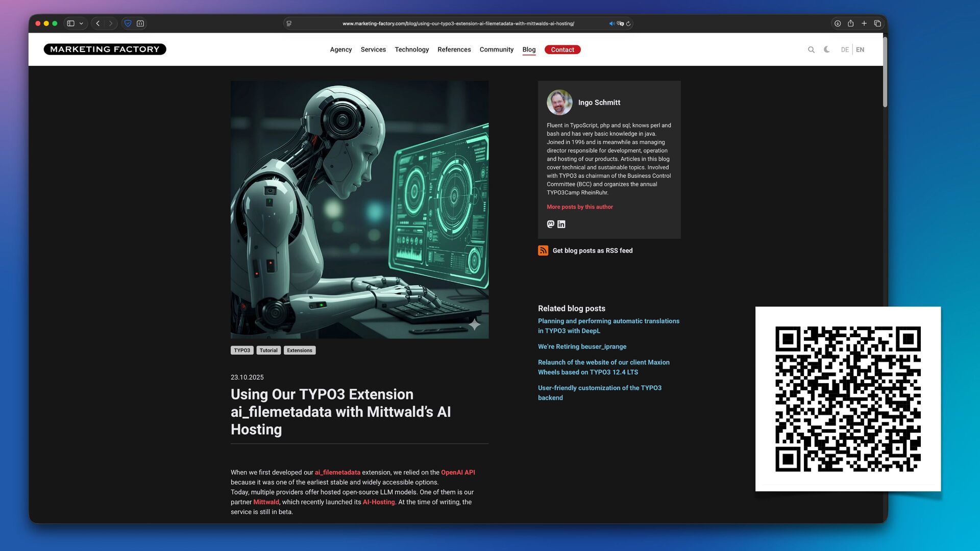Open the Services menu item
The height and width of the screenshot is (551, 980).
click(373, 49)
